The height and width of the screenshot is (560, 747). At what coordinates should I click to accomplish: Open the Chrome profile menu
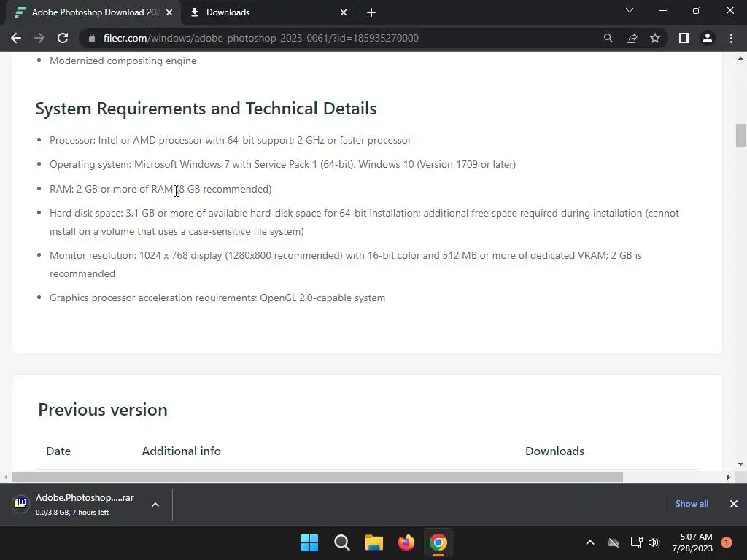[708, 38]
